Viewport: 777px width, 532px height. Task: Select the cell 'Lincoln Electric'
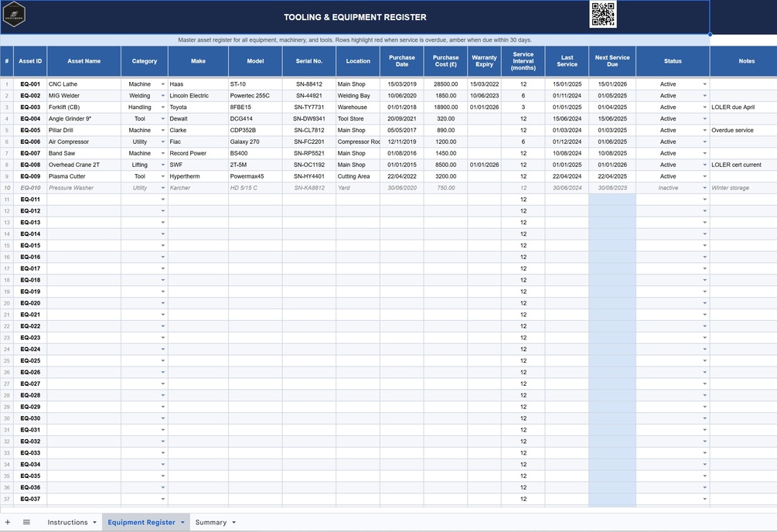click(198, 96)
